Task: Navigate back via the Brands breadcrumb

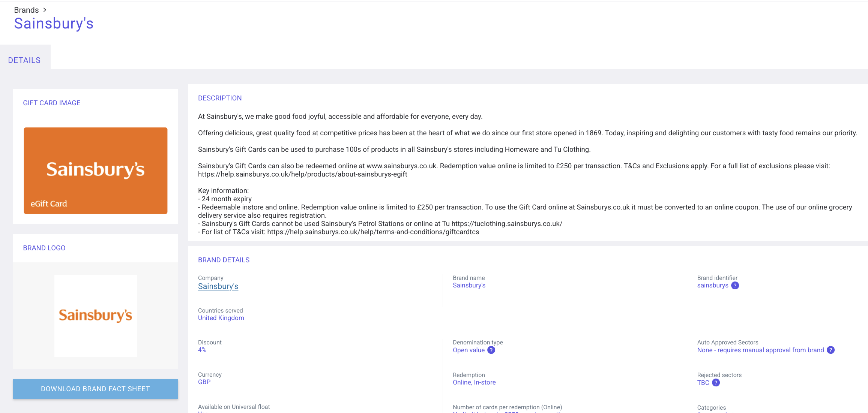Action: click(26, 10)
